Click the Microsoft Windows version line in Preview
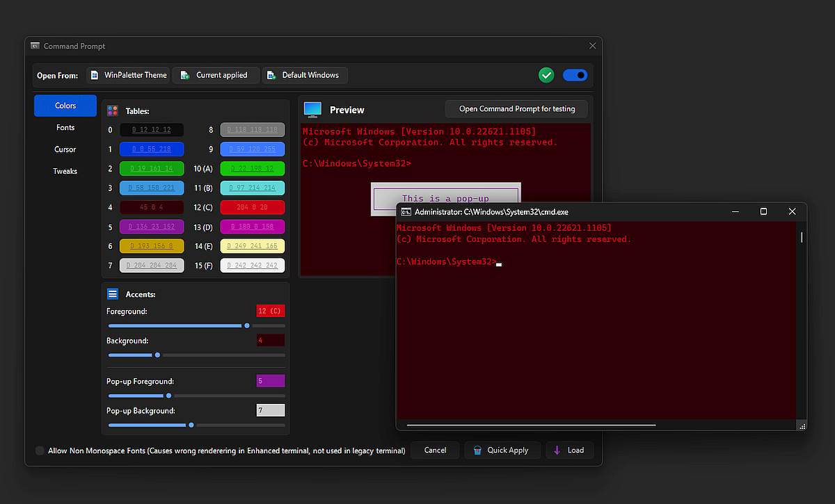 (420, 131)
